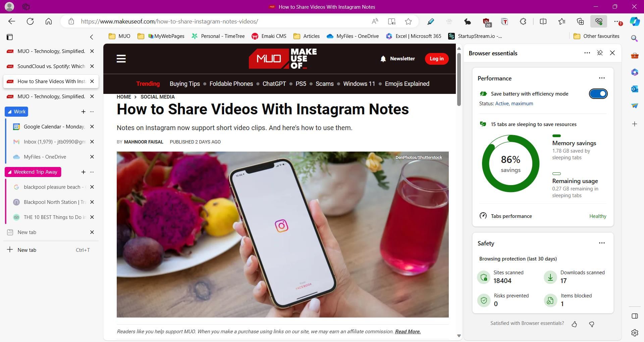This screenshot has height=342, width=644.
Task: Open the Read More affiliate link
Action: (x=408, y=332)
